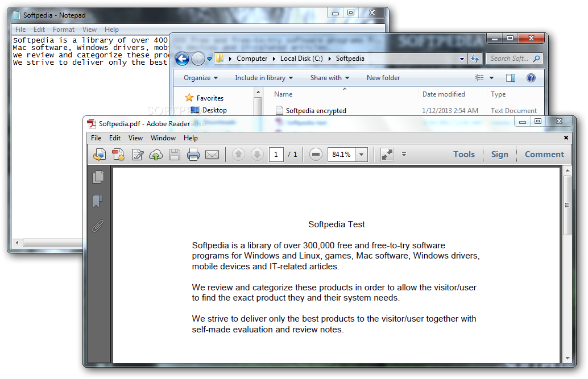
Task: Click the Notepad horizontal scroll left arrow
Action: coord(17,243)
